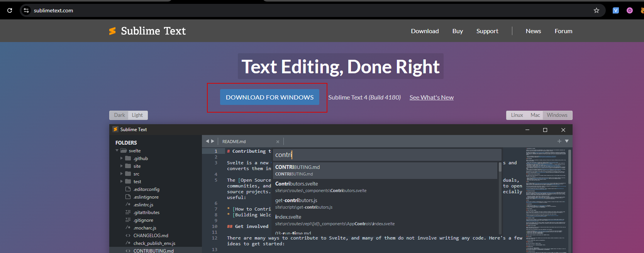
Task: Click line number 10 in gutter
Action: (215, 226)
